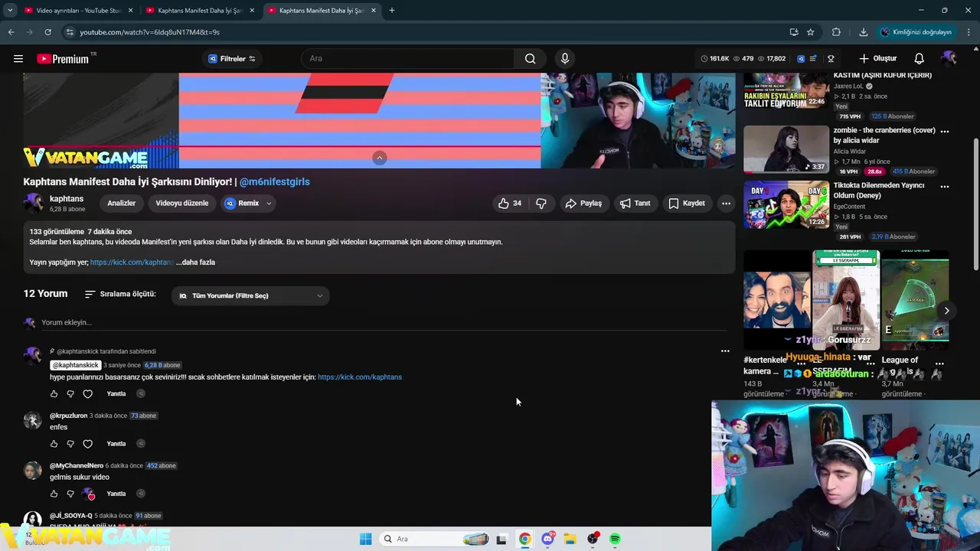Open @kaphtanskick commenter badge
This screenshot has height=551, width=980.
[x=75, y=366]
